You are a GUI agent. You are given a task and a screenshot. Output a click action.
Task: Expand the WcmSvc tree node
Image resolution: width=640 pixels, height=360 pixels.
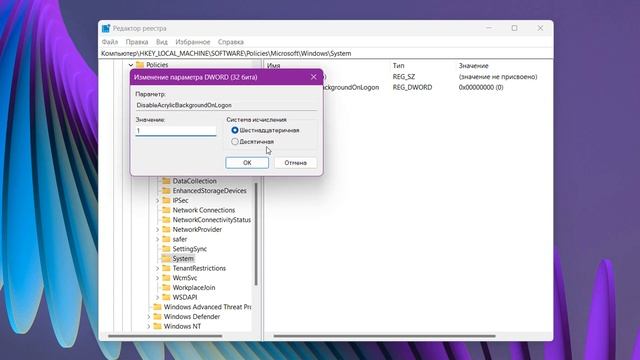click(158, 278)
